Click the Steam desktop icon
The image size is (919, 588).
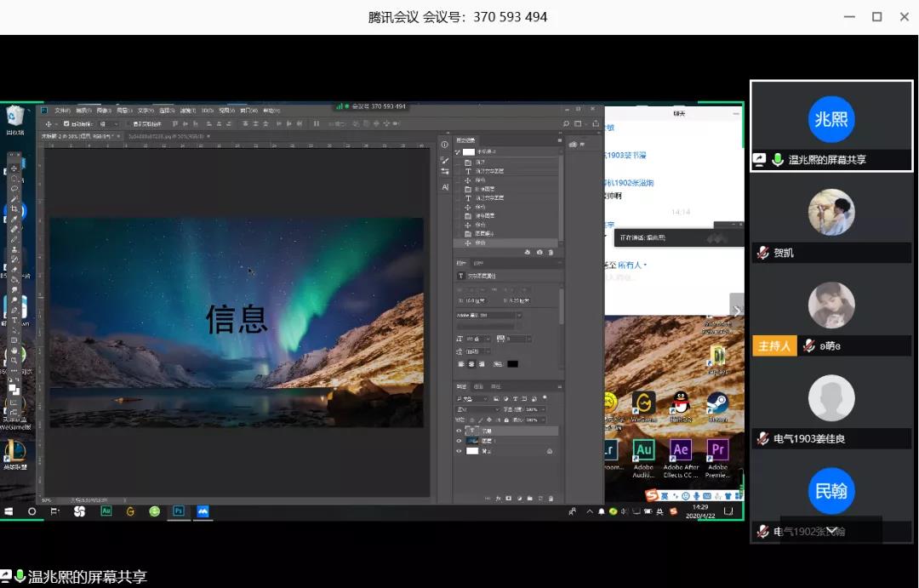(x=717, y=403)
